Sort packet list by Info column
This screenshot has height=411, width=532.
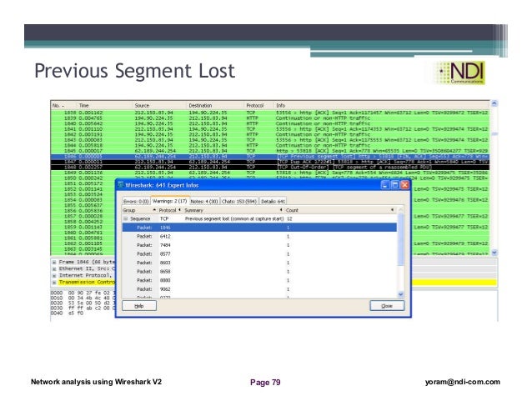pos(382,106)
